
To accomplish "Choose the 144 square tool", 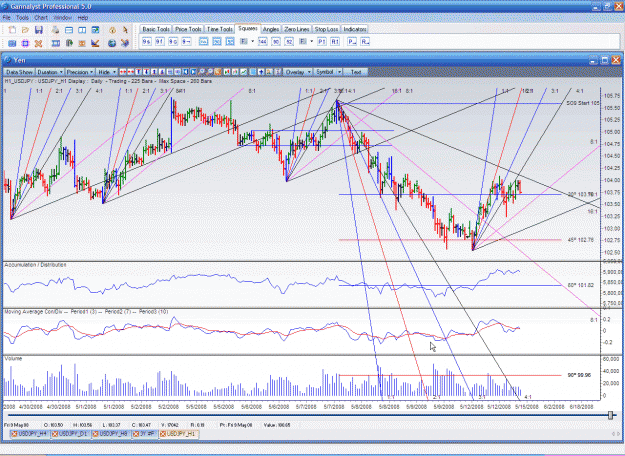I will [262, 41].
